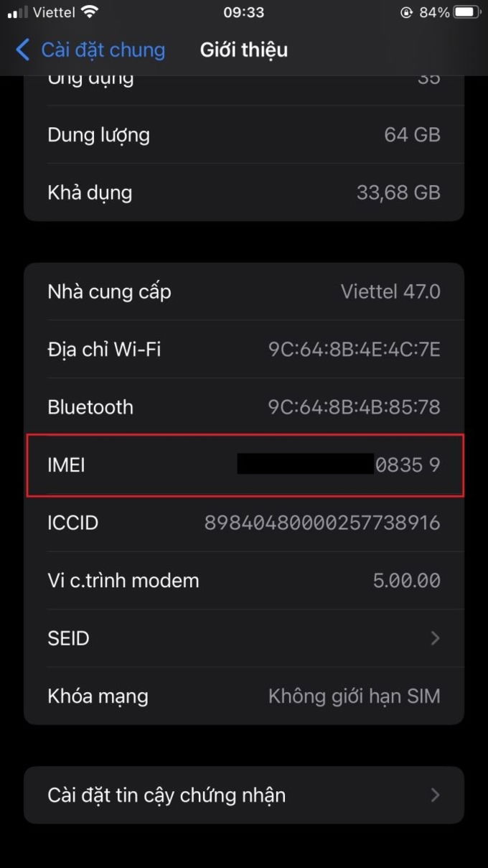Tap the Nhà cung cấp row
This screenshot has width=488, height=868.
tap(244, 291)
